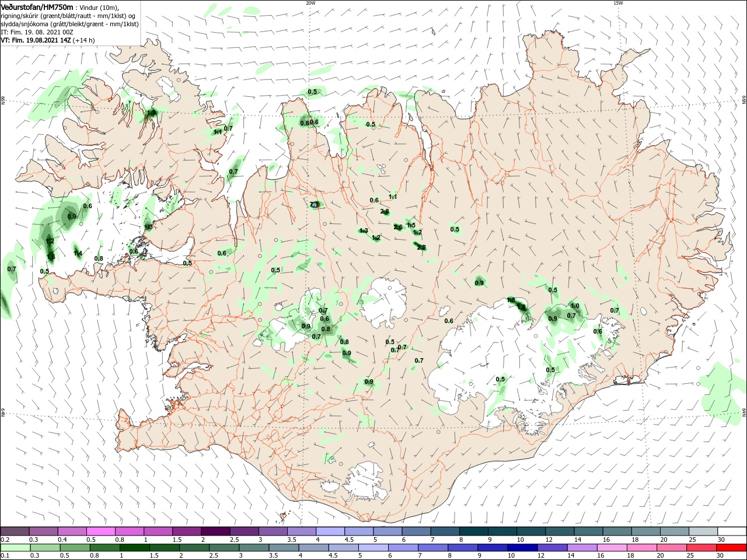Pick the dark blue 10 swatch in lower legend row

coord(522,548)
